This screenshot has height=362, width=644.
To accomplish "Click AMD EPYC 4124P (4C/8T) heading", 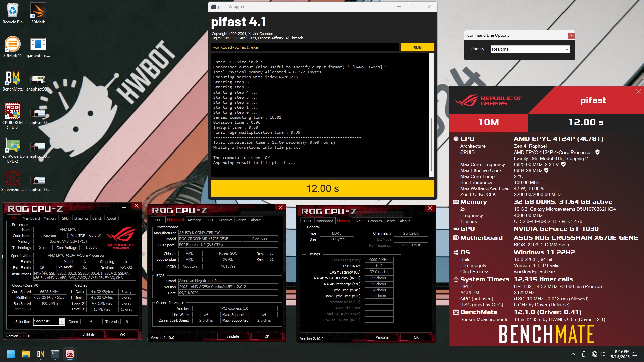I will point(558,139).
